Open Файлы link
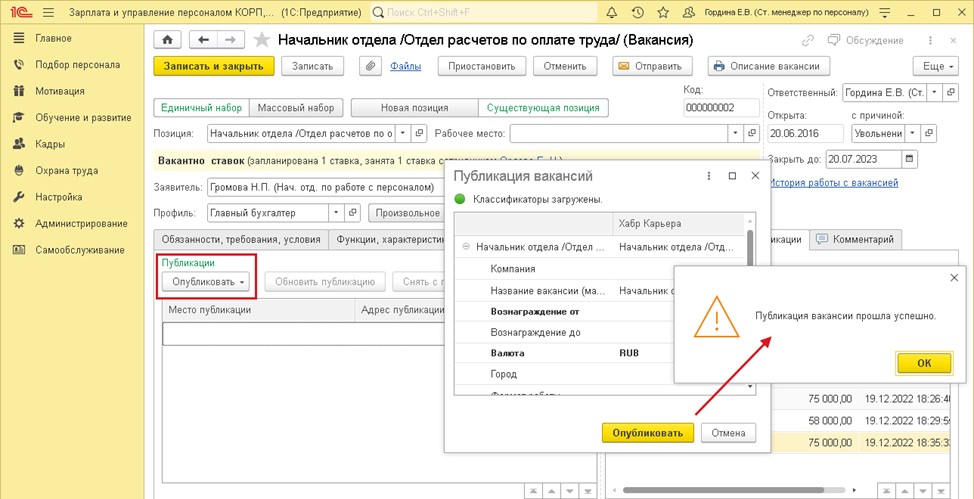Screen dimensions: 974x499 [x=406, y=66]
